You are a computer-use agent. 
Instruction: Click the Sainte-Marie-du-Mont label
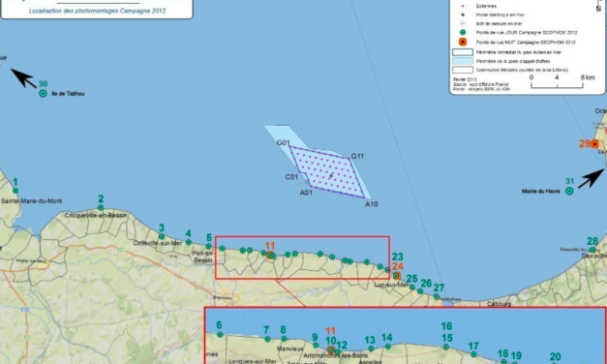pos(32,201)
